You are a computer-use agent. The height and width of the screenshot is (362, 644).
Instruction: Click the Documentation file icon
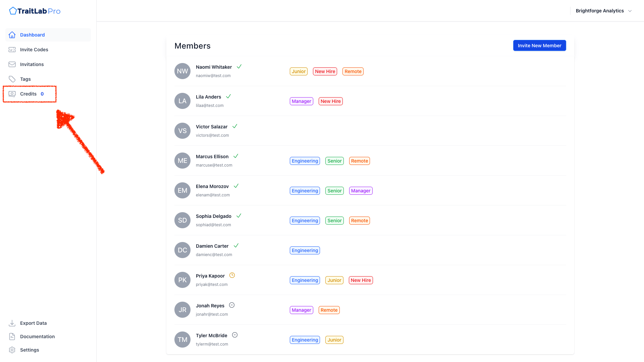(x=12, y=337)
